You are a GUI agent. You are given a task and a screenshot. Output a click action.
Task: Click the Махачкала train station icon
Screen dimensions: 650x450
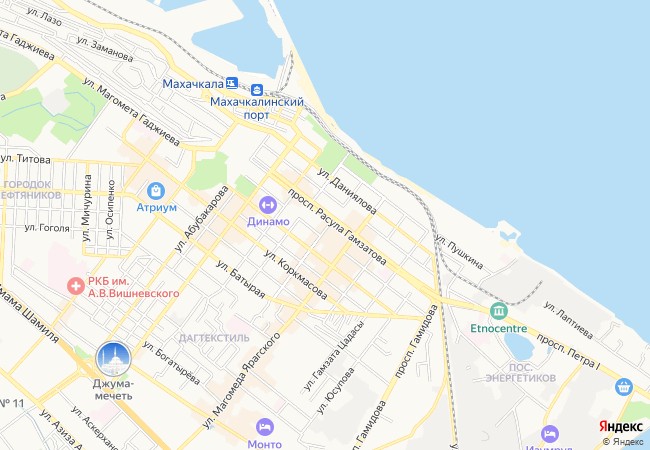[x=232, y=83]
